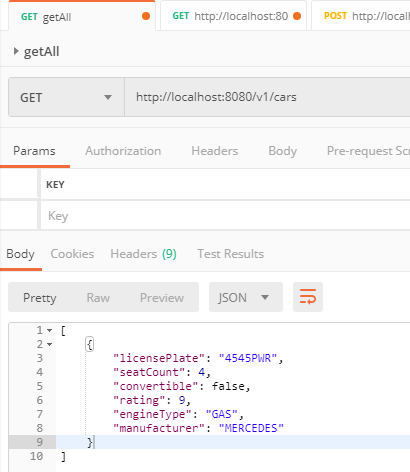Open the GET HTTP method dropdown
410x472 pixels.
pos(66,97)
